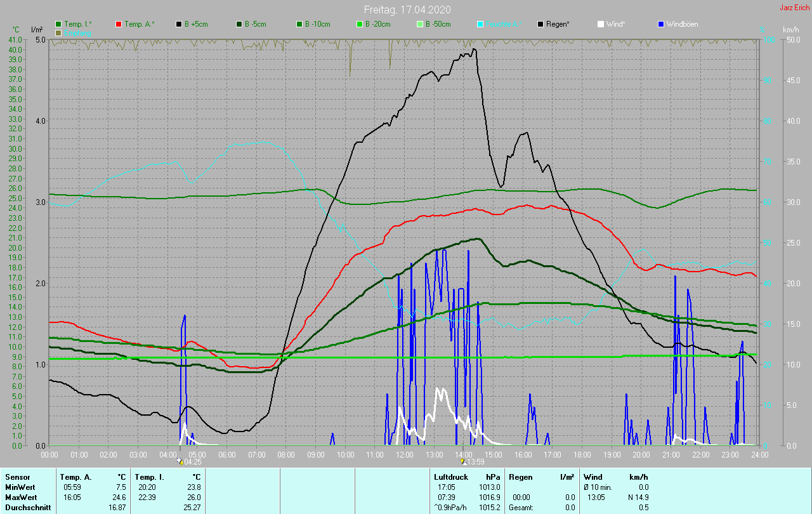The height and width of the screenshot is (514, 812).
Task: Click the indoor maximum value "26.0"
Action: [x=194, y=497]
